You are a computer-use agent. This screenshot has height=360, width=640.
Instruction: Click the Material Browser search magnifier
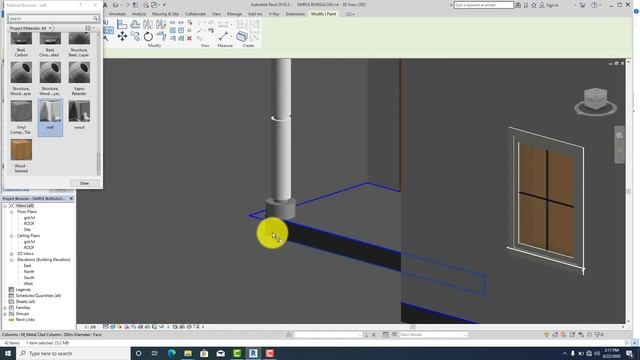[x=95, y=18]
